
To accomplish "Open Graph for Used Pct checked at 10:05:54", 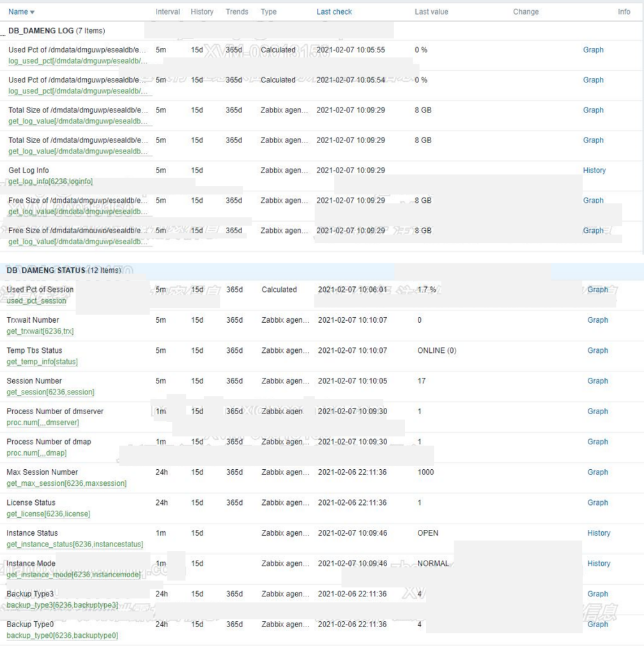I will pyautogui.click(x=593, y=80).
